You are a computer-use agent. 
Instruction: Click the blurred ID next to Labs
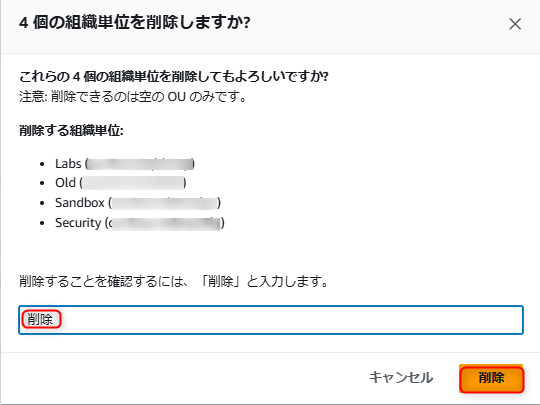tap(140, 164)
